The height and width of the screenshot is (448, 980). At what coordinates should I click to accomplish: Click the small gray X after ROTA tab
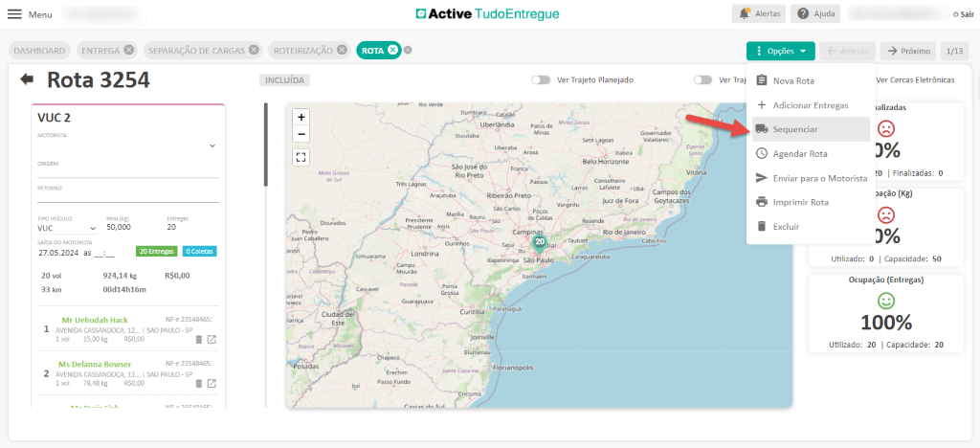(408, 50)
